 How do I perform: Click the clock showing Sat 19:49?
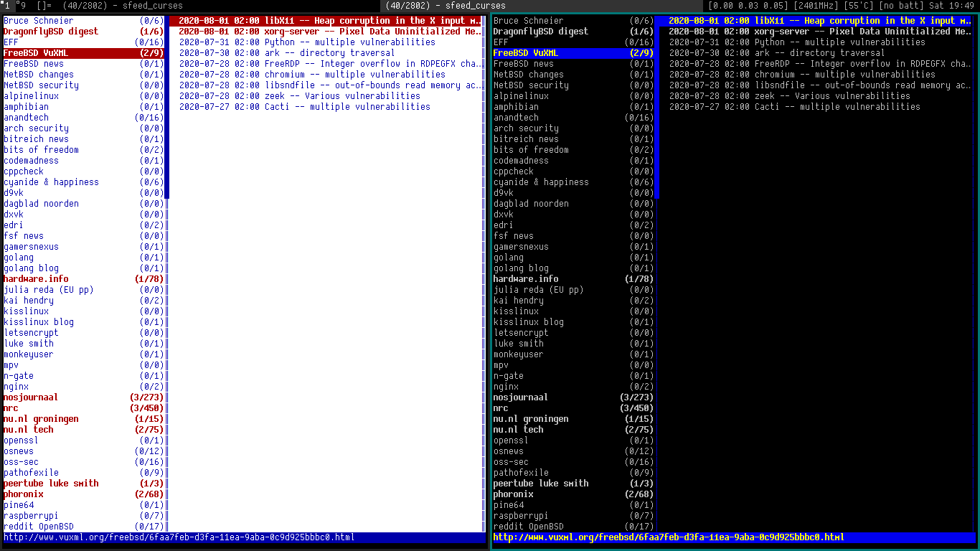[x=953, y=6]
